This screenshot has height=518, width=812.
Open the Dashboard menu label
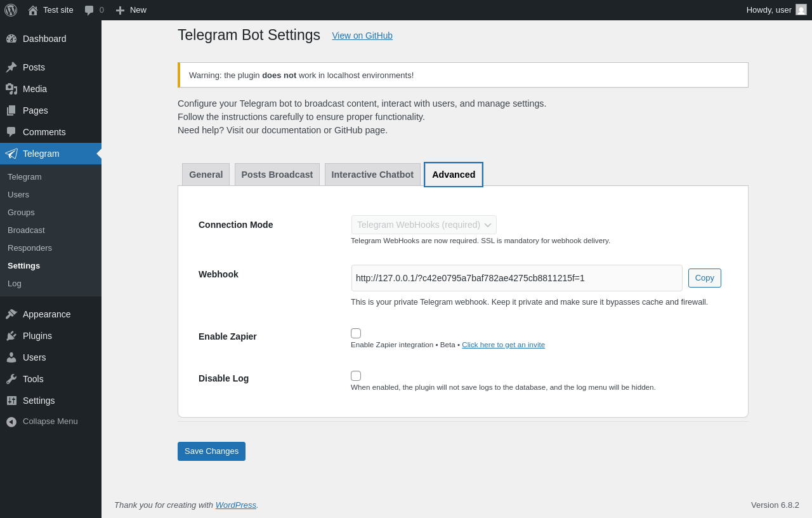click(44, 39)
